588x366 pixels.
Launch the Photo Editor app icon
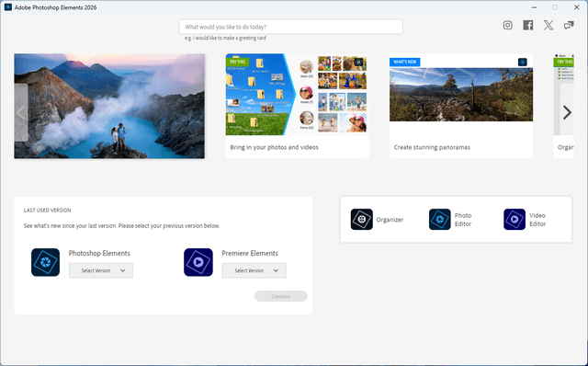[x=439, y=219]
